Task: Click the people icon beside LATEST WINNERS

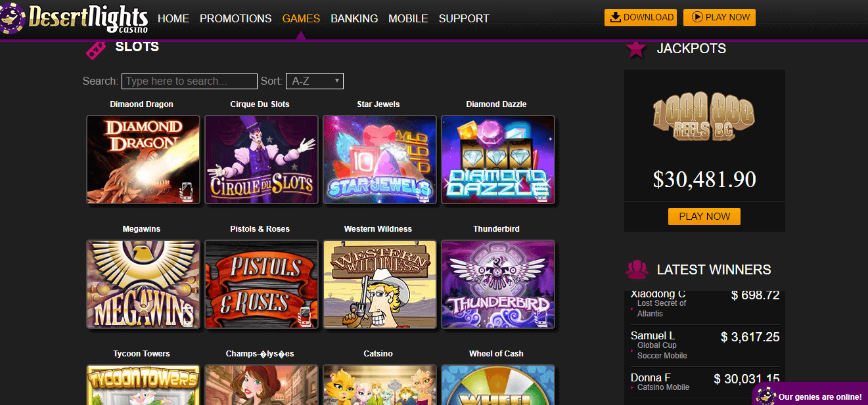Action: (x=637, y=270)
